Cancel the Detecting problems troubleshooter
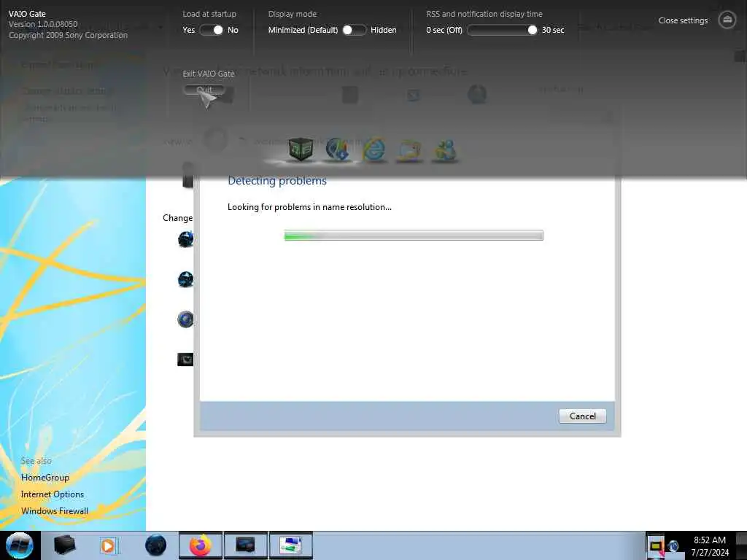The image size is (747, 560). [x=582, y=416]
